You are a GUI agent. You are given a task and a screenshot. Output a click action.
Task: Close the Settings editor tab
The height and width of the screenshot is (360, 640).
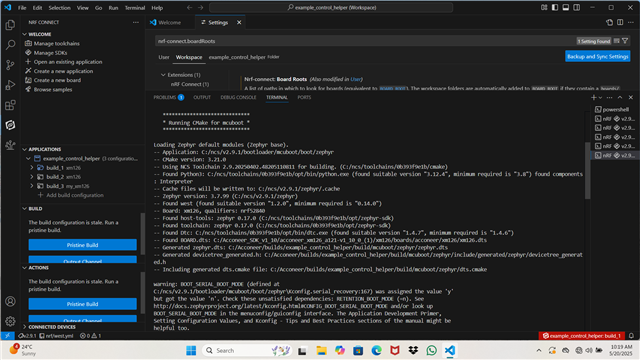pyautogui.click(x=239, y=22)
